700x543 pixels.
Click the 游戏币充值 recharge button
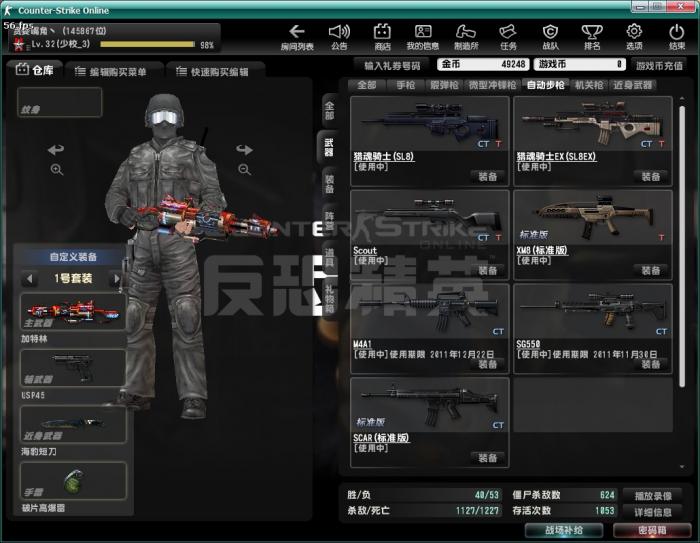(x=659, y=66)
